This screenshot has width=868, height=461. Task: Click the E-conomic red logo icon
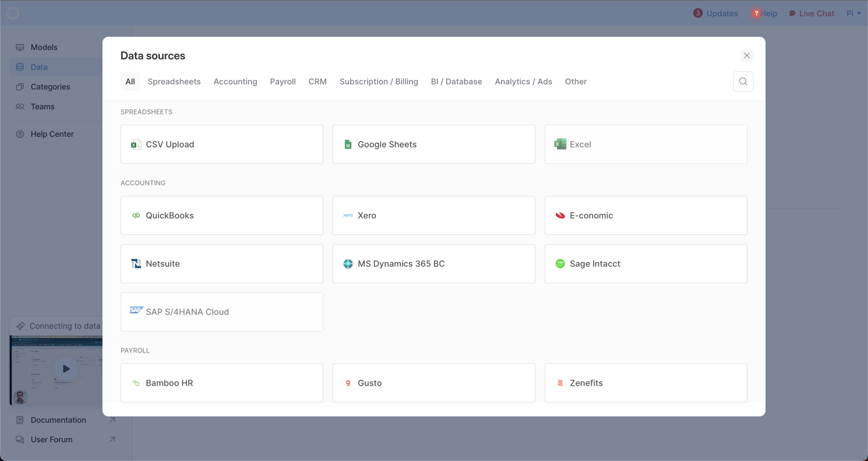560,216
